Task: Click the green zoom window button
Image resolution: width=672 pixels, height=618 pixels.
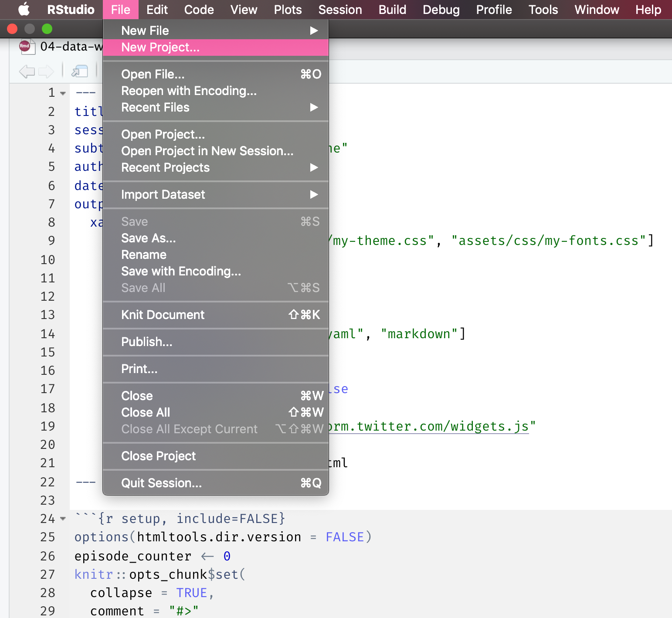Action: [x=47, y=29]
